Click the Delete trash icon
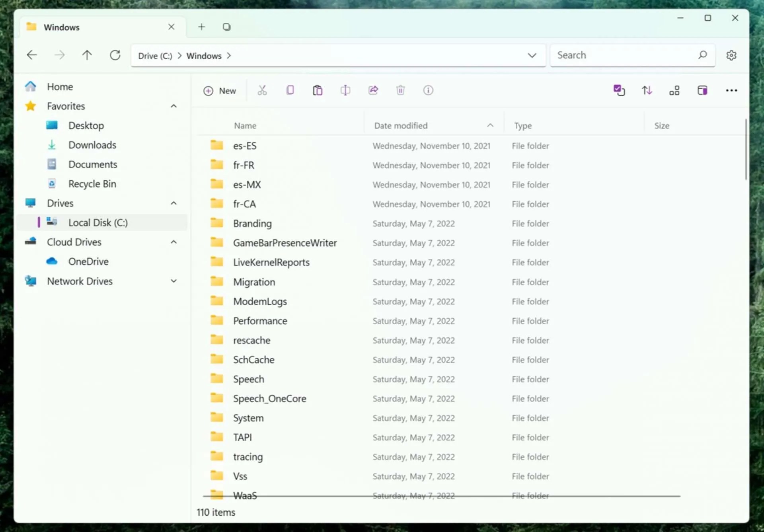Viewport: 764px width, 532px height. 400,91
